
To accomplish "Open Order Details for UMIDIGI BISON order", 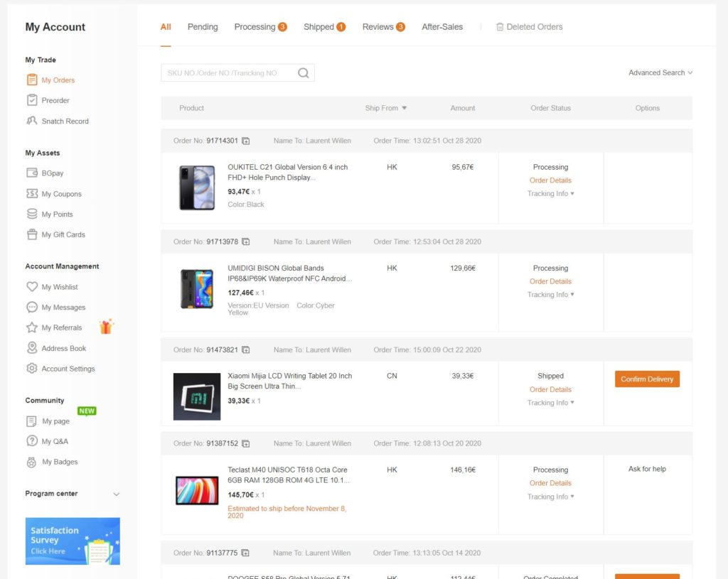I will [x=550, y=281].
